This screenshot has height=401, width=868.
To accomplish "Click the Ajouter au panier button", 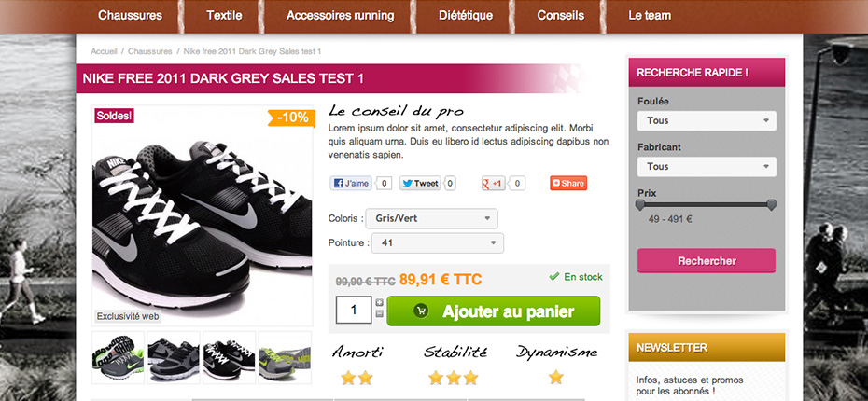I will point(493,311).
